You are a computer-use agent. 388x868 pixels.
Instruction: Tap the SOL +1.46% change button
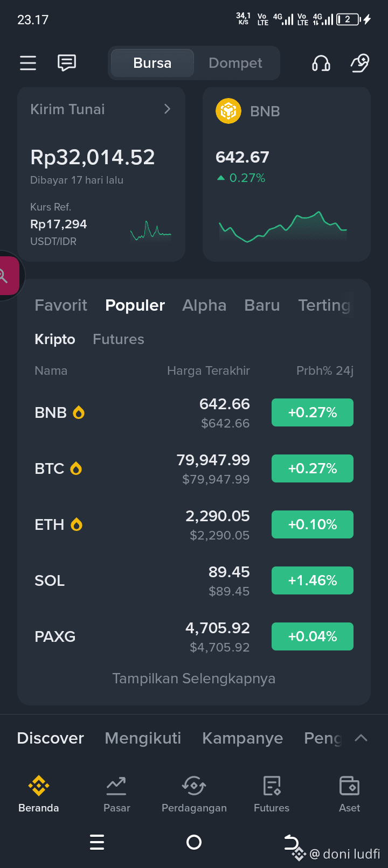pyautogui.click(x=313, y=580)
